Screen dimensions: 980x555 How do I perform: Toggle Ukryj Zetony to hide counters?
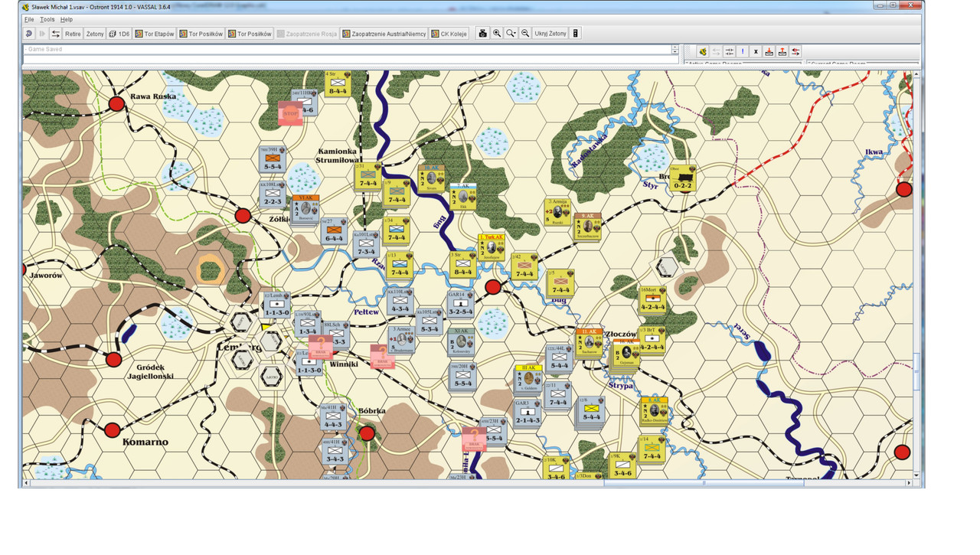[550, 34]
